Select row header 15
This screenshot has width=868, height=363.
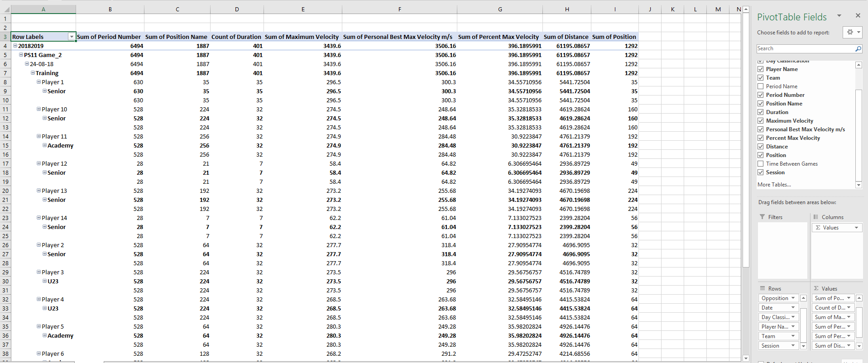click(x=5, y=145)
